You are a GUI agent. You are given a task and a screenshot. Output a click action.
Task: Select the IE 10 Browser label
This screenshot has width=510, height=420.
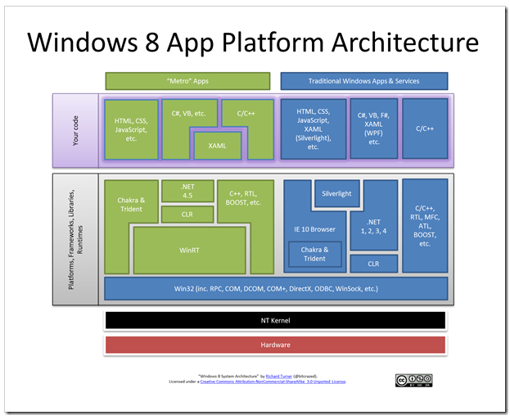[314, 229]
